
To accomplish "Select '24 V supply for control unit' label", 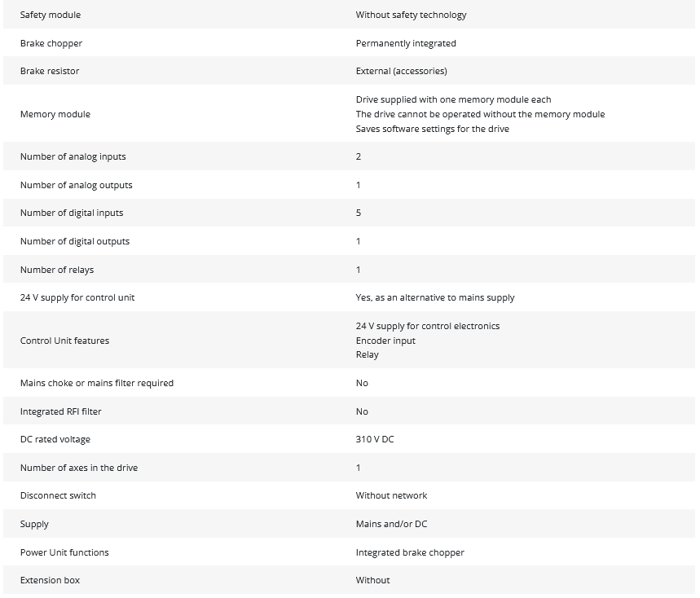I will coord(77,297).
